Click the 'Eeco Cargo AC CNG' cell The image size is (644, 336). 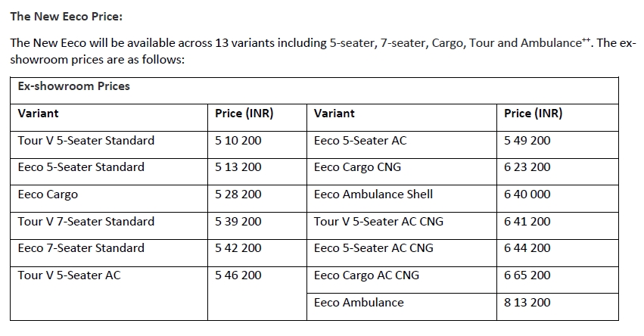pos(366,275)
